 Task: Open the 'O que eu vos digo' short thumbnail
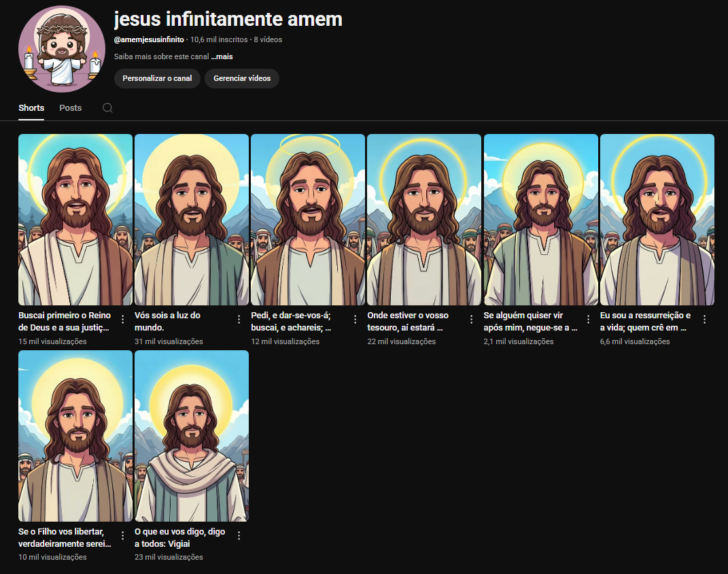pos(192,436)
